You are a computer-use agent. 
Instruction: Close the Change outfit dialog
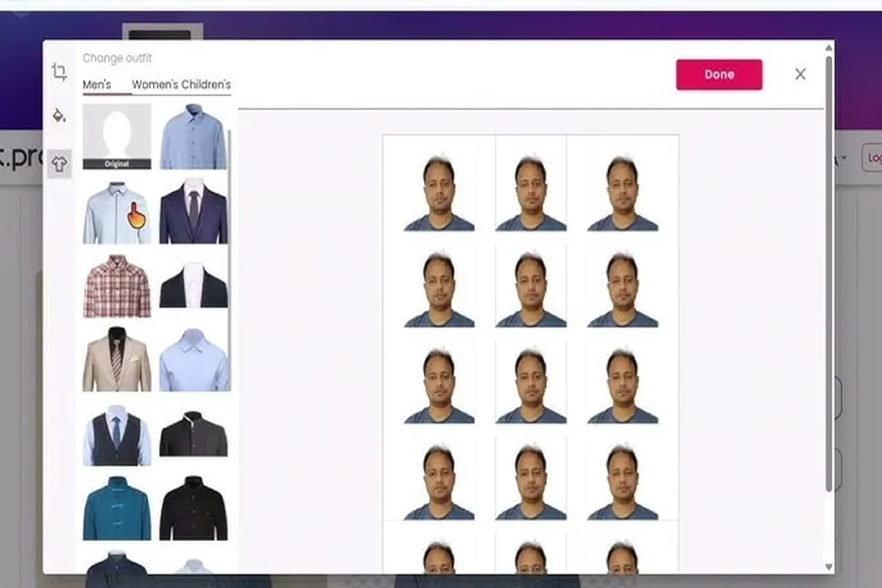tap(801, 73)
